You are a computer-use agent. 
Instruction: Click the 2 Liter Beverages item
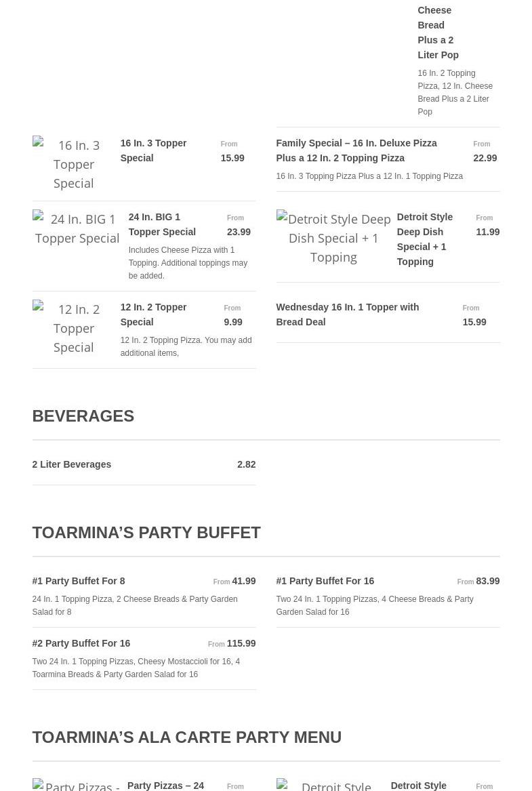click(72, 464)
